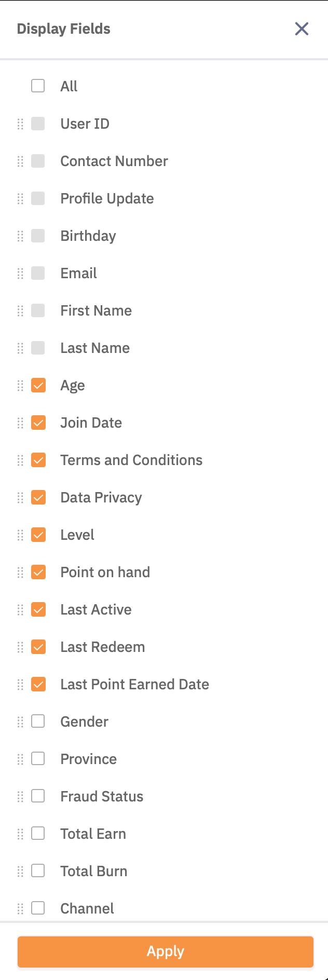328x980 pixels.
Task: Uncheck the Data Privacy field
Action: coord(38,497)
